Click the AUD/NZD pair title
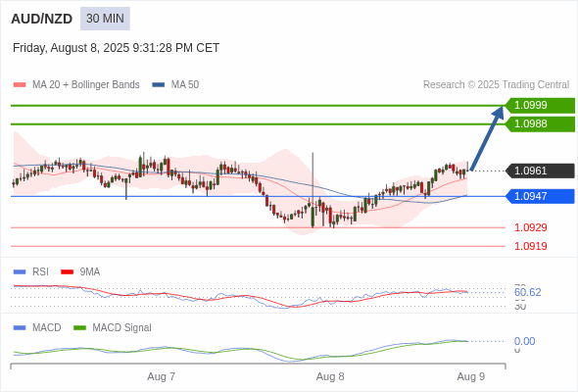 (x=42, y=19)
